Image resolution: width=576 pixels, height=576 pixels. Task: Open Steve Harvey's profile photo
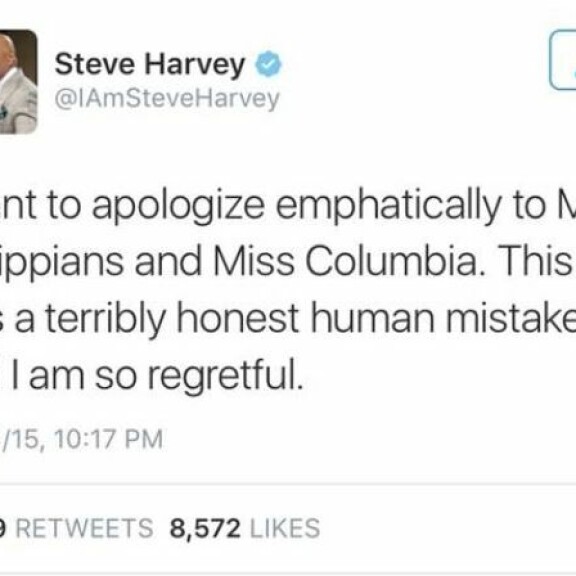pyautogui.click(x=18, y=82)
